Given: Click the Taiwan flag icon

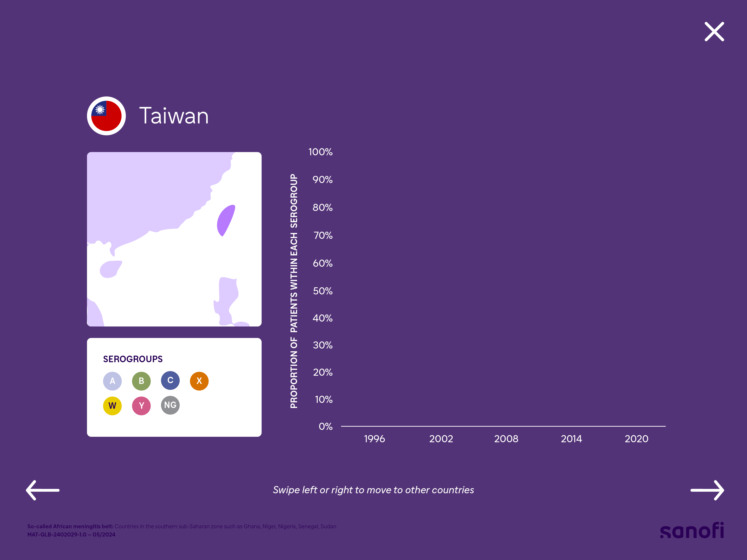Looking at the screenshot, I should pyautogui.click(x=106, y=116).
